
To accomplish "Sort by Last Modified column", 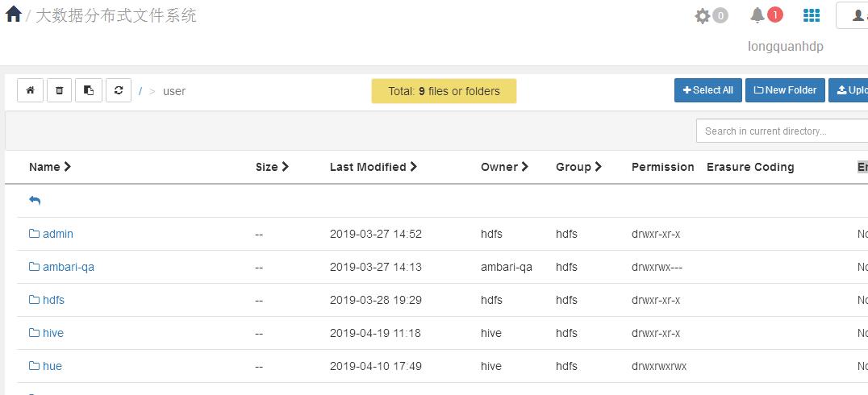I will (373, 167).
